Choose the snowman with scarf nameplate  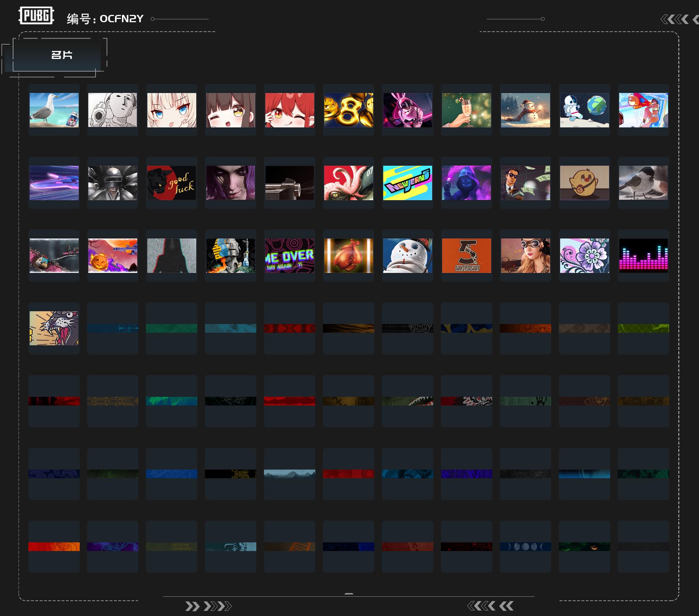click(x=526, y=110)
